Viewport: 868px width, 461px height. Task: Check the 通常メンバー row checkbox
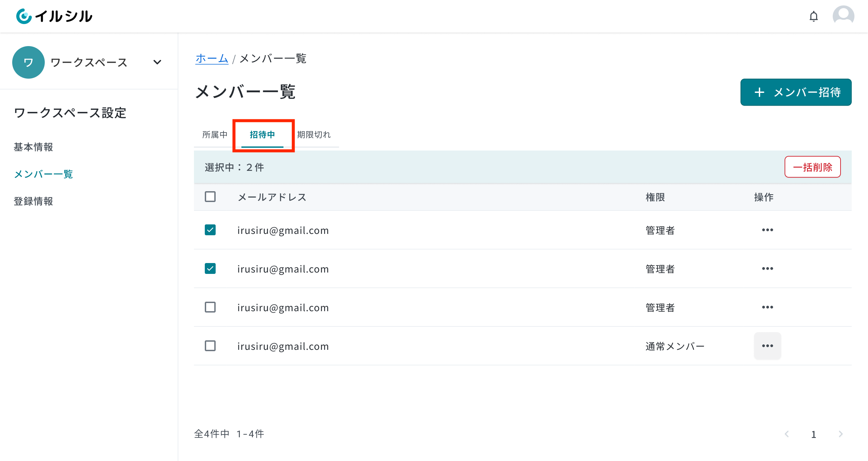click(210, 346)
